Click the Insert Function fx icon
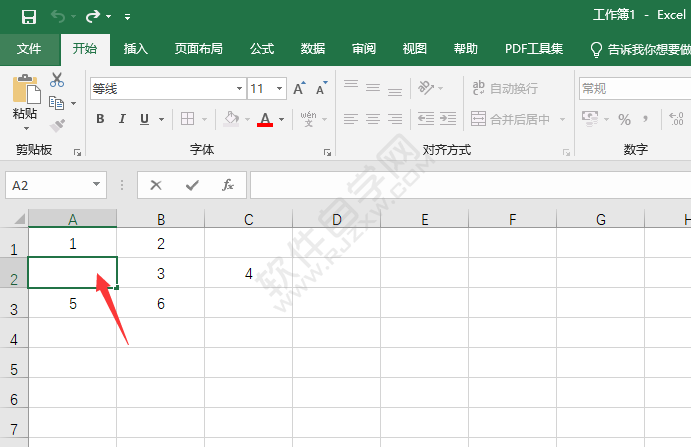This screenshot has width=691, height=447. click(228, 185)
